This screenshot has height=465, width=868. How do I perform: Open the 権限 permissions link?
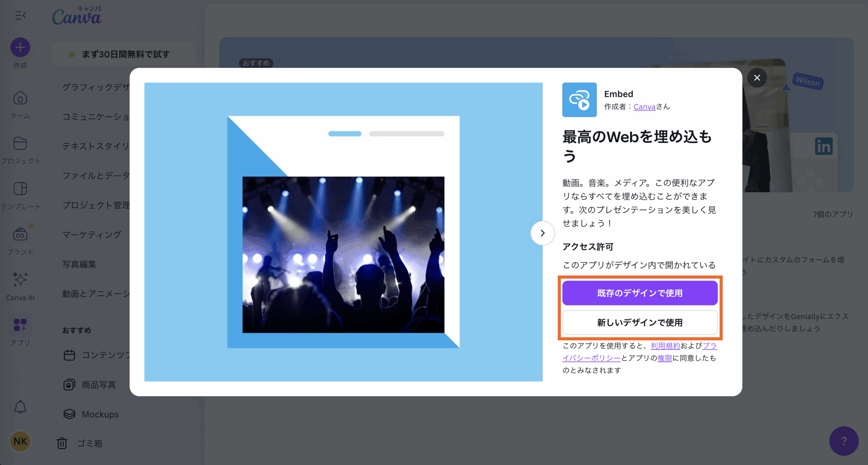[665, 358]
